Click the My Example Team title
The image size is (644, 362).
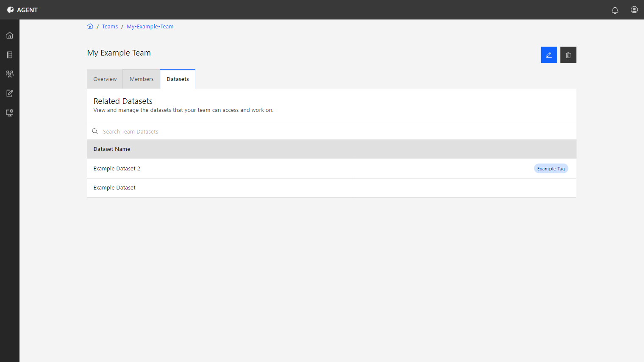click(x=119, y=53)
